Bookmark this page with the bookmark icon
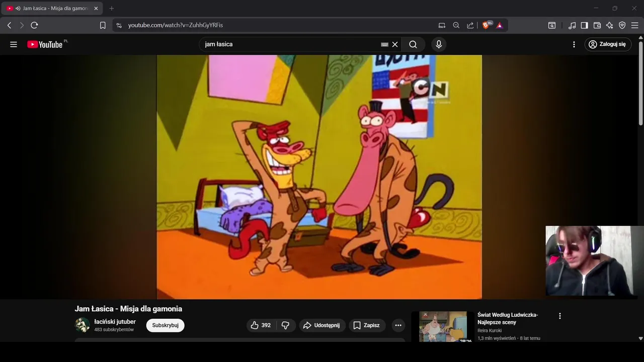 (103, 25)
